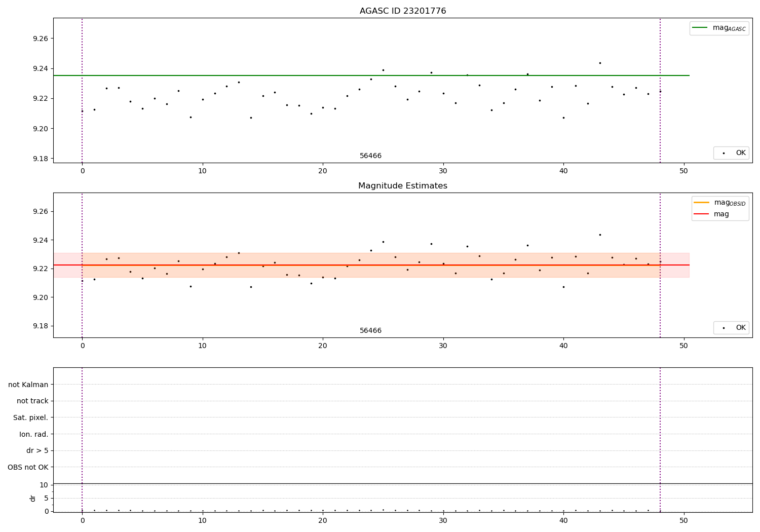Click the lowest data point at x=14 in middle plot
Viewport: 760px width, 532px height.
coord(251,287)
